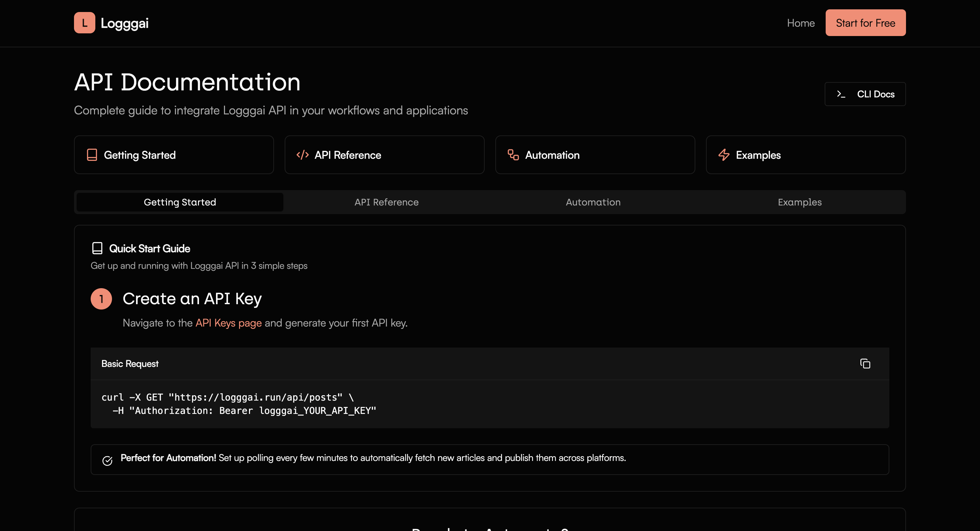
Task: Click the Quick Start Guide heading
Action: [x=150, y=248]
